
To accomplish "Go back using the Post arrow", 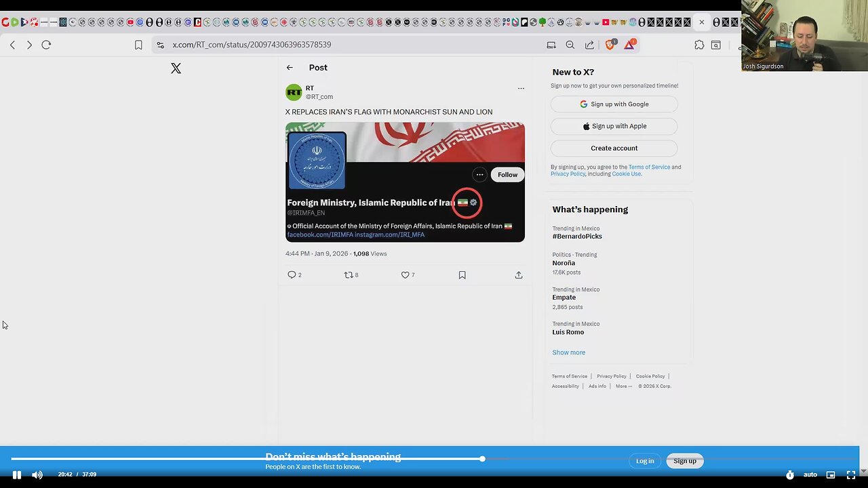I will tap(290, 68).
